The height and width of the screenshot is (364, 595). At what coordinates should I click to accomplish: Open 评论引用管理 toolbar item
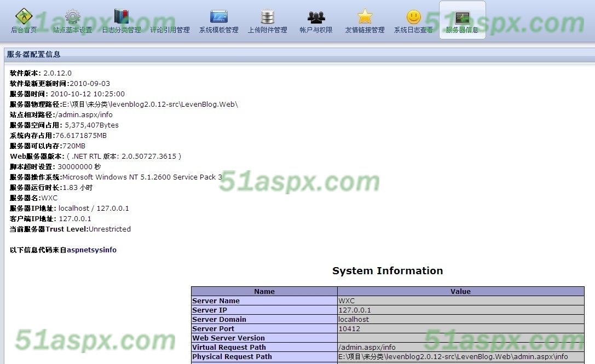click(x=170, y=30)
